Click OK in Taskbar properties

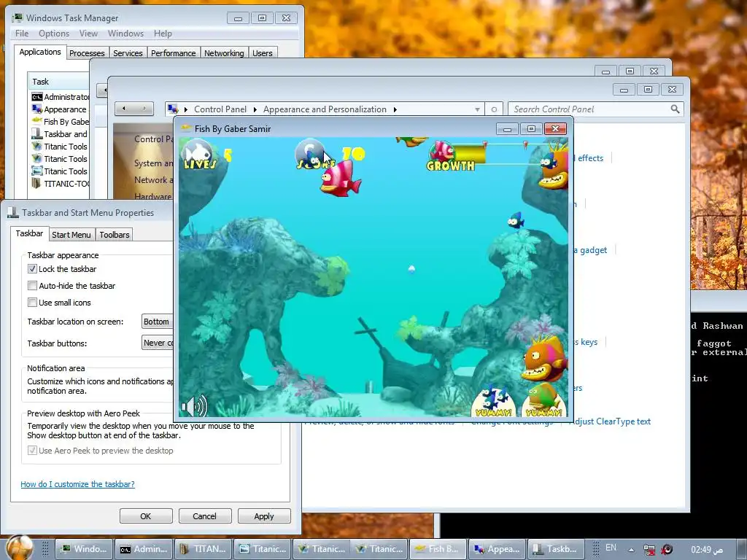coord(146,516)
